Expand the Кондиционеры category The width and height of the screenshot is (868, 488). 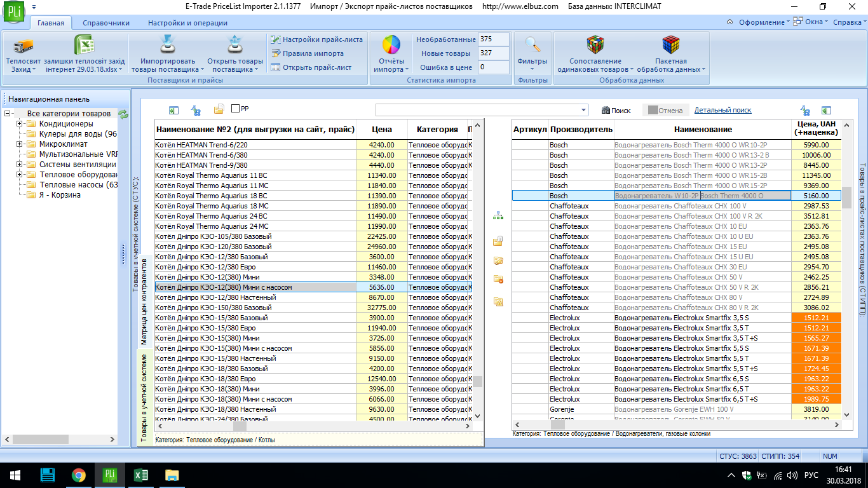click(20, 124)
